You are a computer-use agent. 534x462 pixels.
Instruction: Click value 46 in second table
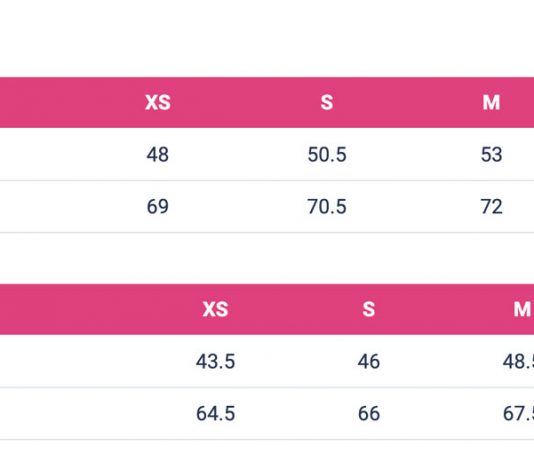pyautogui.click(x=369, y=361)
